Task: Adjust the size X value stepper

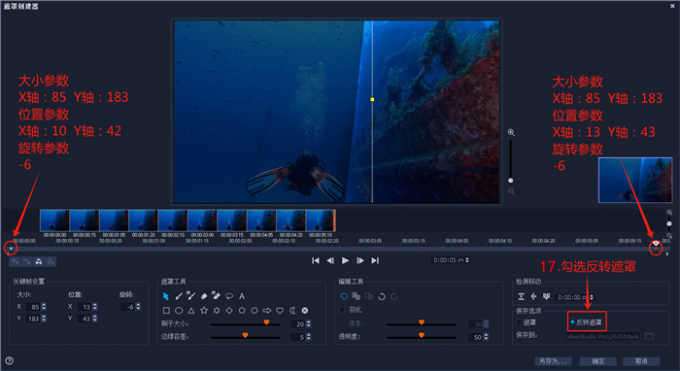Action: (x=44, y=307)
